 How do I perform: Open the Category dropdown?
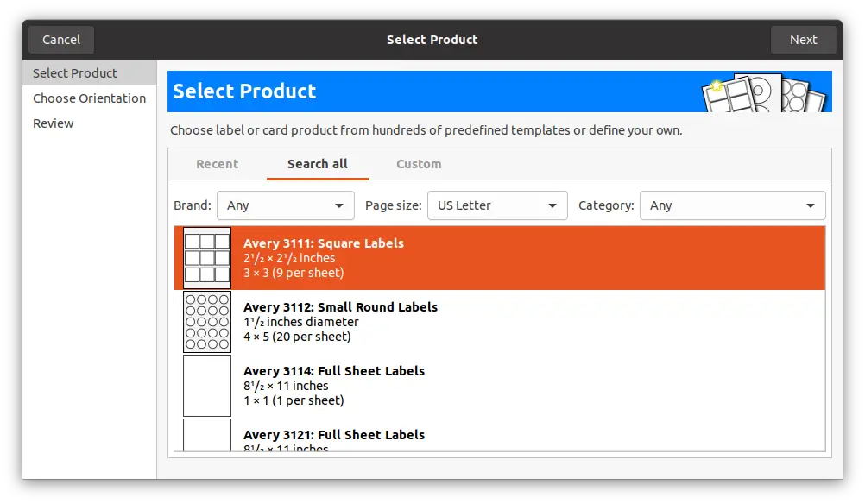pos(733,205)
